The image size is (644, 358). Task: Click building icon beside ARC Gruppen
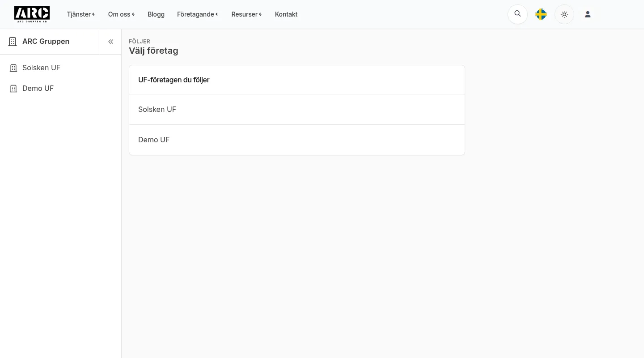pos(13,42)
